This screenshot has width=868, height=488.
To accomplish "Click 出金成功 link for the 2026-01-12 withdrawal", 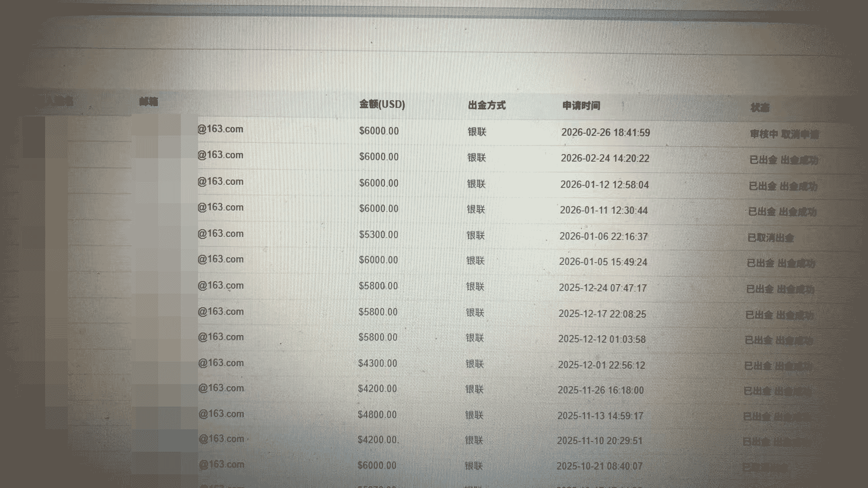I will pyautogui.click(x=798, y=186).
